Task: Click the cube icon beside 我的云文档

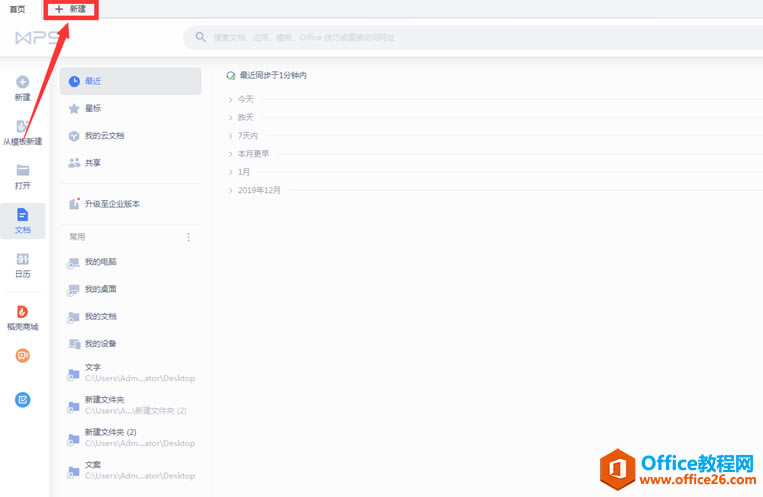Action: tap(74, 136)
